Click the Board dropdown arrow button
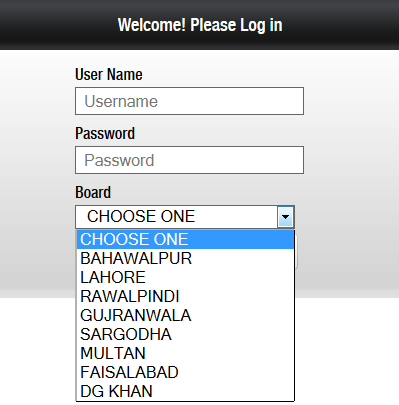This screenshot has width=399, height=405. click(285, 217)
